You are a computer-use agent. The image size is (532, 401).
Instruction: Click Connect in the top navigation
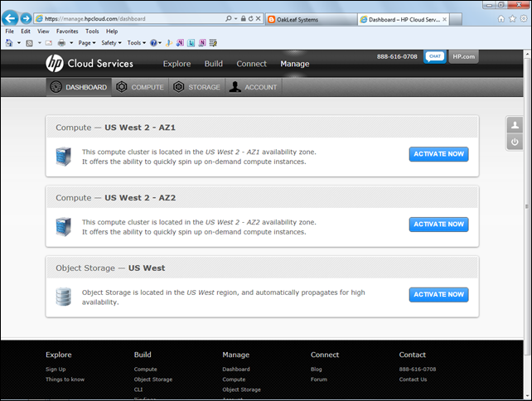(x=251, y=64)
